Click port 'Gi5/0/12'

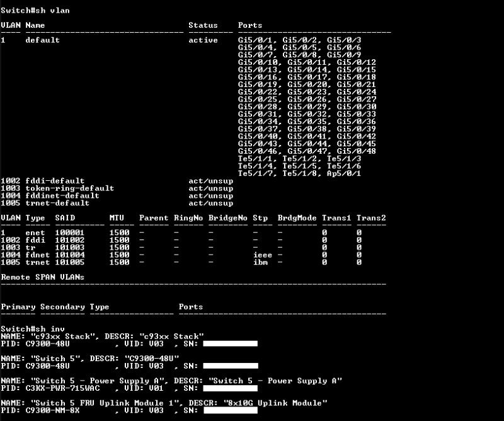(x=356, y=62)
